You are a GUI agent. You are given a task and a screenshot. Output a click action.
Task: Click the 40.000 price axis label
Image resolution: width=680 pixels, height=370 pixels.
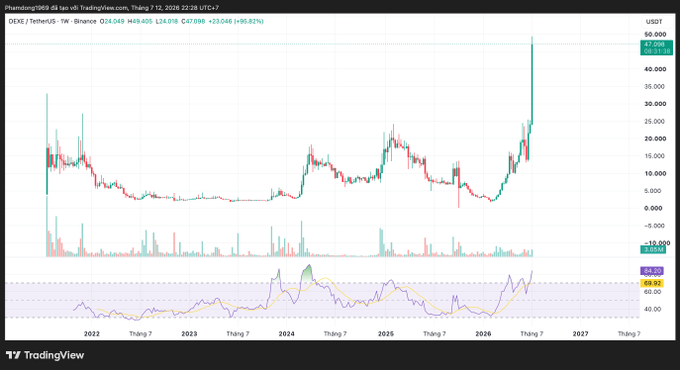coord(655,69)
